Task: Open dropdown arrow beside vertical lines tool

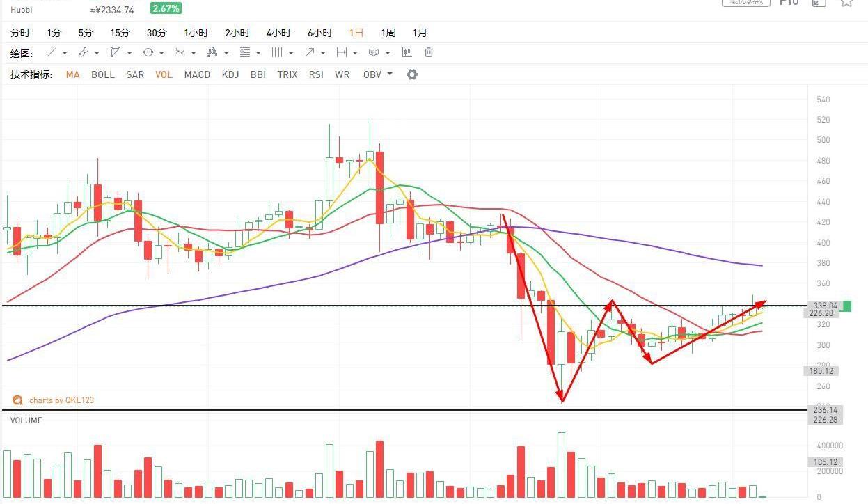Action: [x=291, y=53]
